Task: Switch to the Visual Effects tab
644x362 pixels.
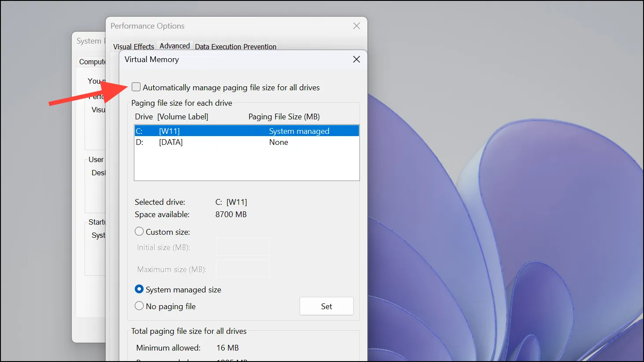Action: pyautogui.click(x=133, y=46)
